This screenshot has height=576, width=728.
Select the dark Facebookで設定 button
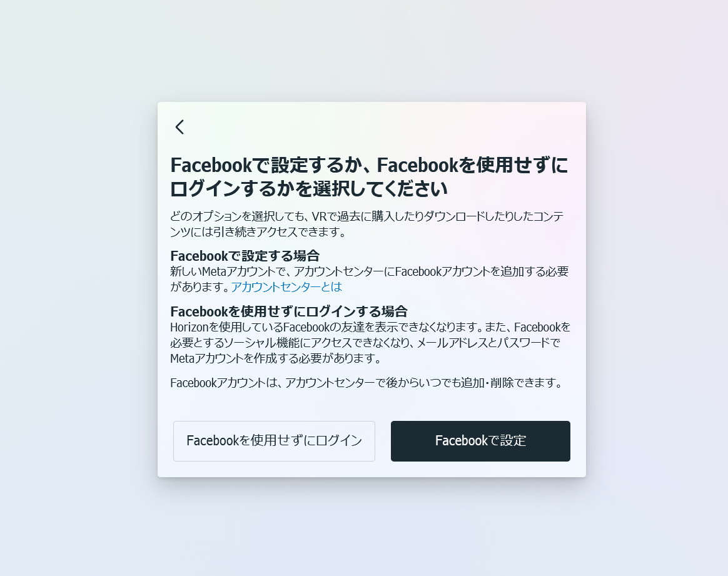point(480,441)
